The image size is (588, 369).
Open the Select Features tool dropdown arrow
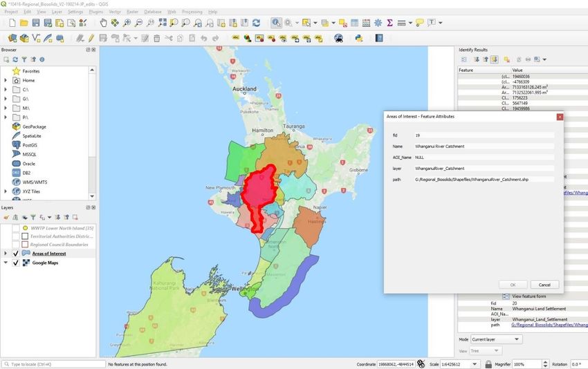click(315, 23)
